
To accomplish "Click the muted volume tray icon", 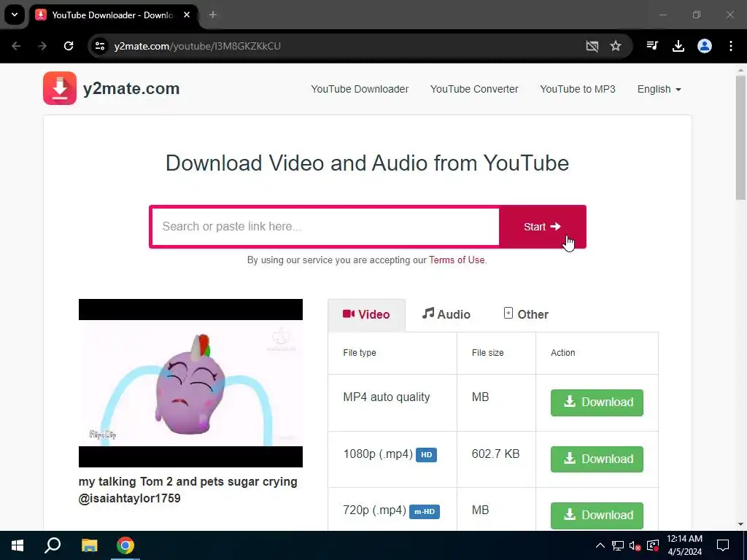I will [635, 545].
